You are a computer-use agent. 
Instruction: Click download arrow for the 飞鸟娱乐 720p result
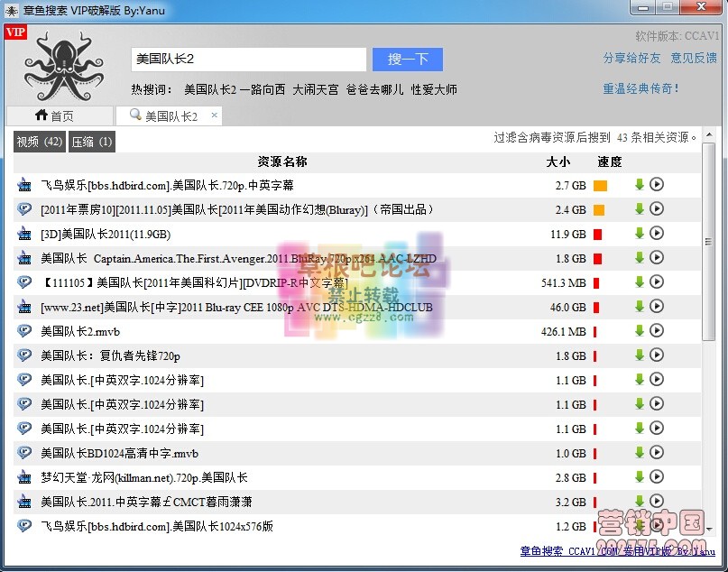[640, 185]
